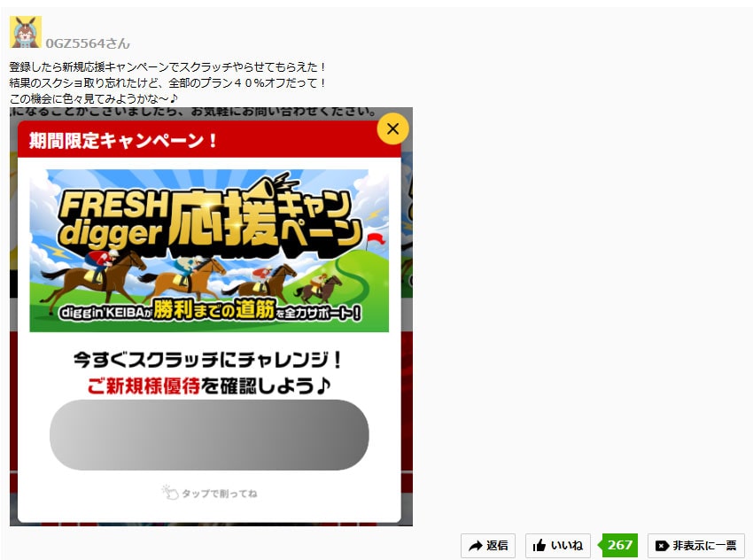Tap the gray scratch card area
Screen dimensions: 753x560
click(x=209, y=435)
